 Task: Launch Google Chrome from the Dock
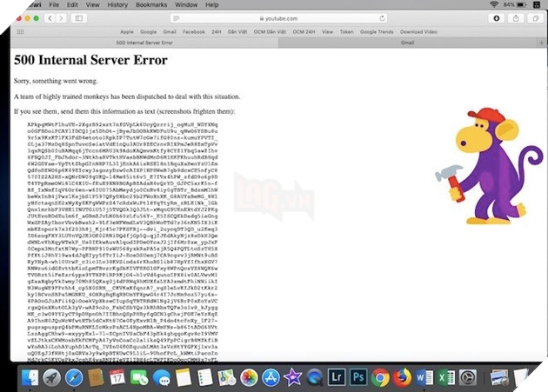click(x=380, y=378)
